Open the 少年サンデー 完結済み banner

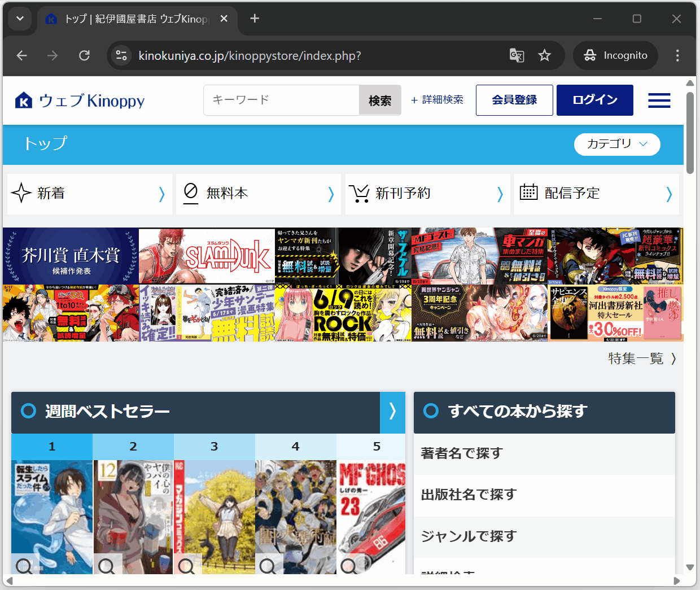pos(207,313)
